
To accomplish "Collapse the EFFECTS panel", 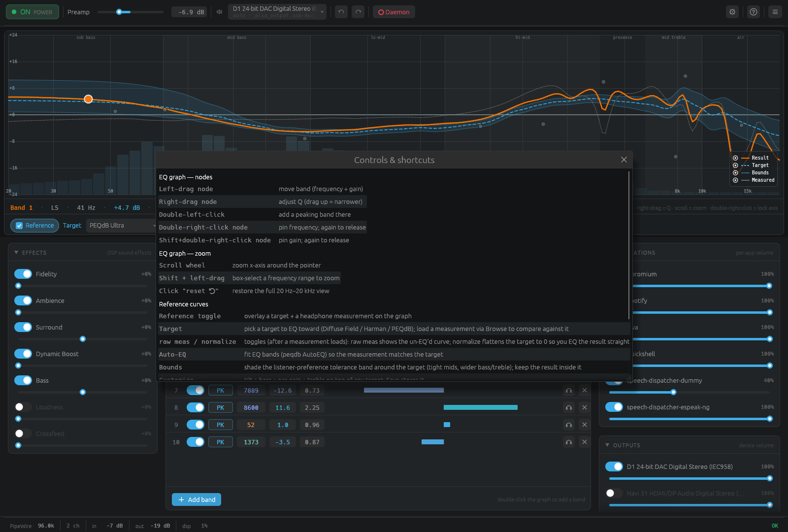I will tap(16, 253).
